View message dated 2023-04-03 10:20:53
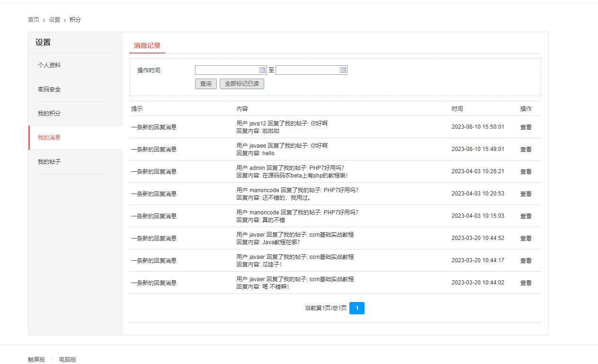 coord(526,194)
